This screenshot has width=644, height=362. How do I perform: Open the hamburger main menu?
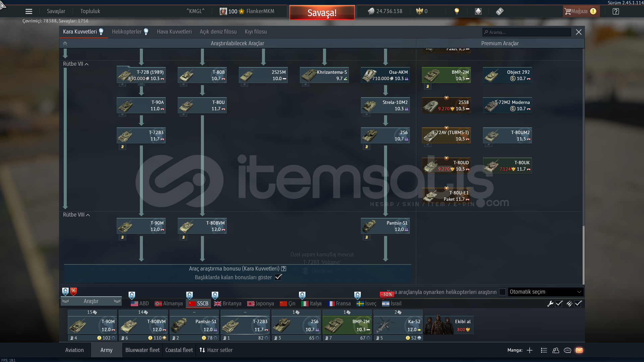[29, 11]
